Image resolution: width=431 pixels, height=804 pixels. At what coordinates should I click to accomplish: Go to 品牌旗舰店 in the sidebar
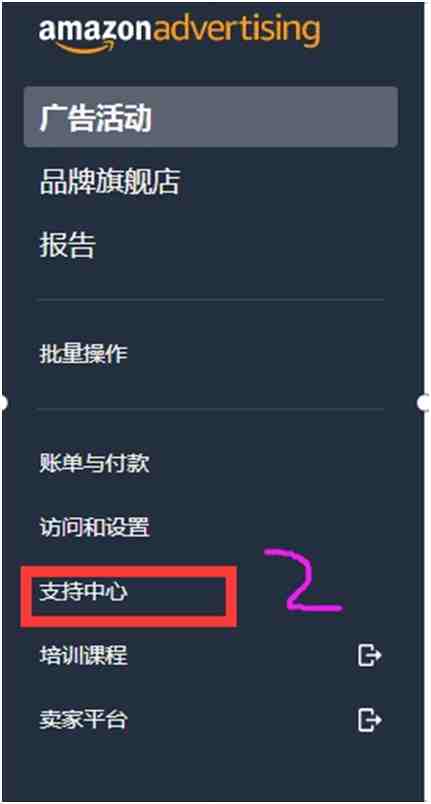tap(110, 183)
